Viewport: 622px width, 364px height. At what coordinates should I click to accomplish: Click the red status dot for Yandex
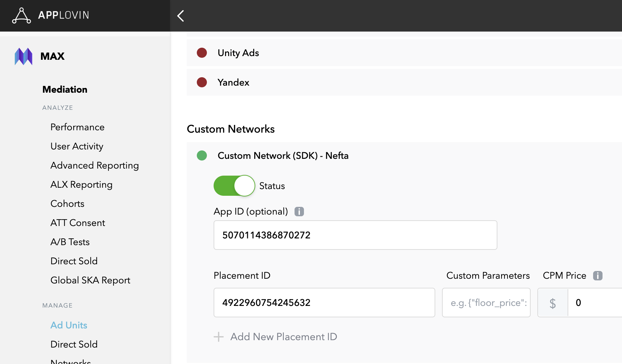202,82
